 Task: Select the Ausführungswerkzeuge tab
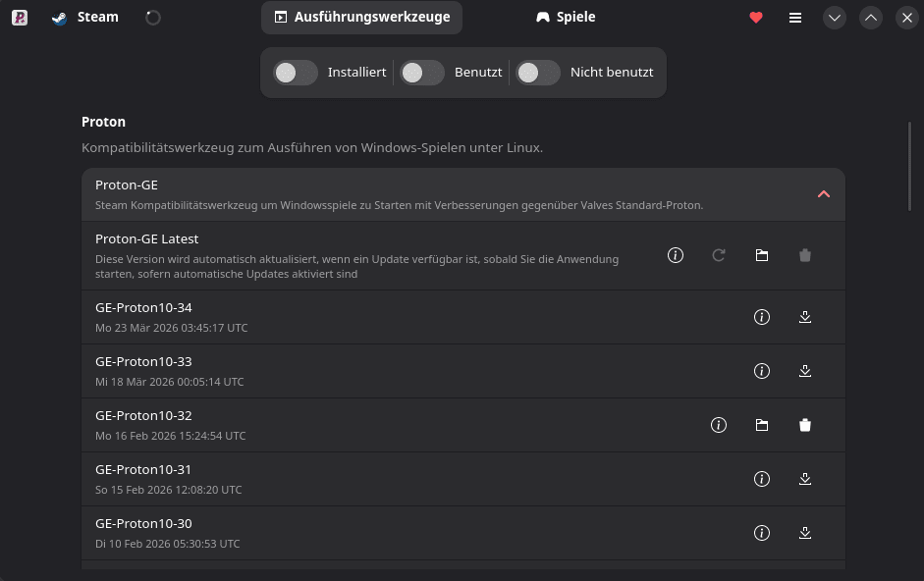[x=361, y=18]
